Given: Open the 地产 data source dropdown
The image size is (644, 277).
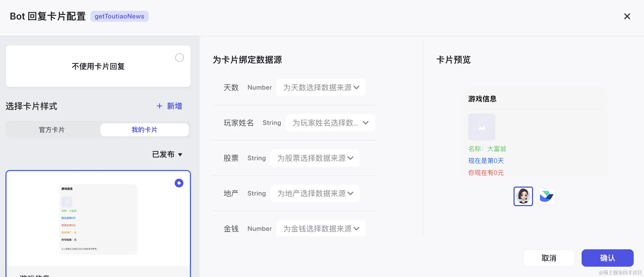Looking at the screenshot, I should (315, 193).
